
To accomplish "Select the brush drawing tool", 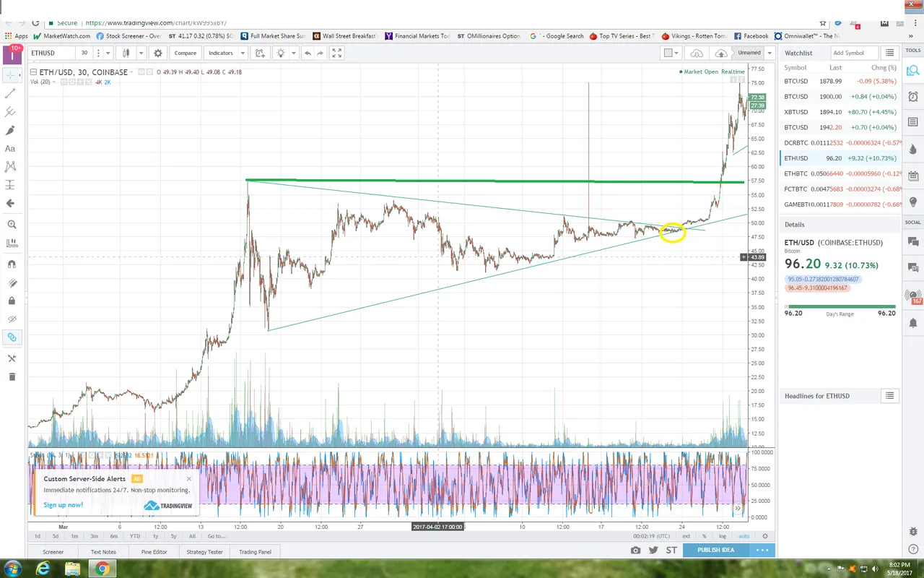I will (x=10, y=130).
